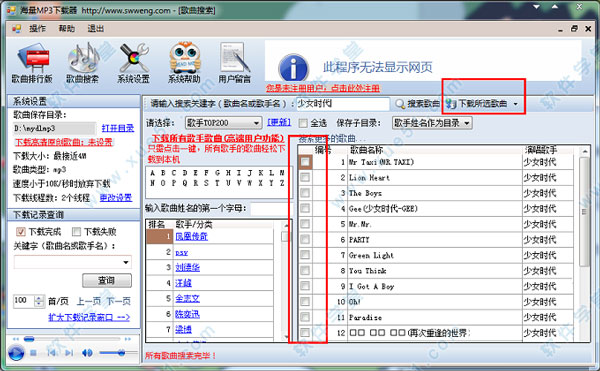Toggle the 下载完成 checkbox
Screen dimensions: 600x371
(21, 231)
